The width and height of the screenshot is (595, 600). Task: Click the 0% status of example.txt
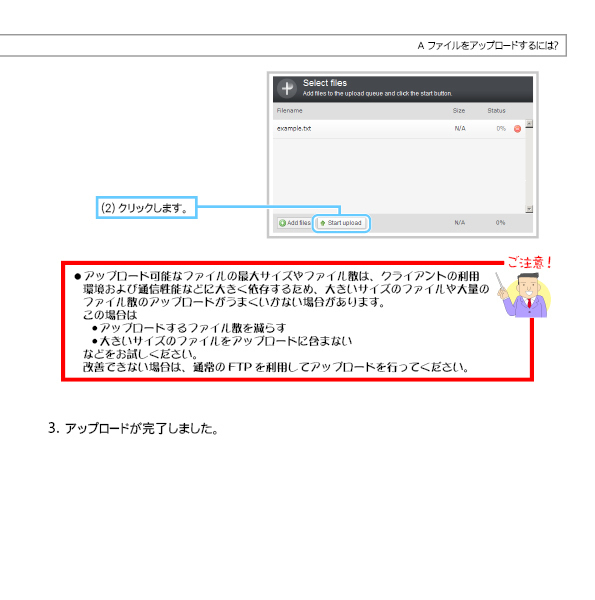(x=501, y=129)
